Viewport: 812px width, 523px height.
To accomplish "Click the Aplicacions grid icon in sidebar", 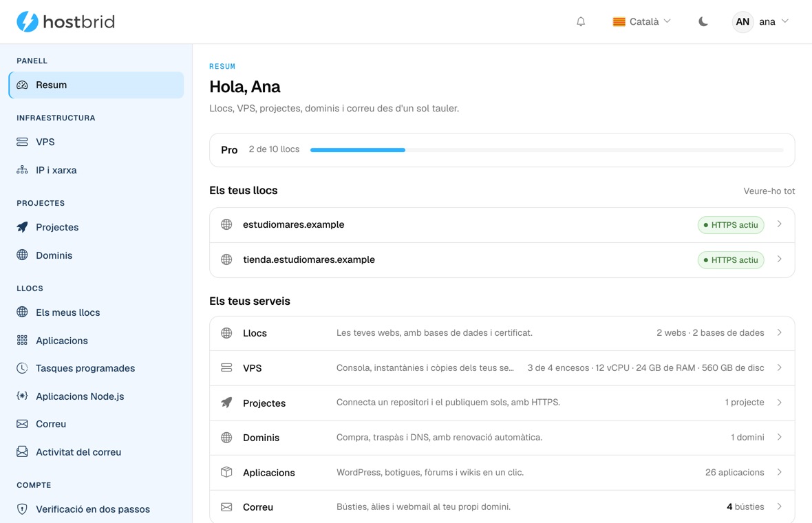I will 22,340.
